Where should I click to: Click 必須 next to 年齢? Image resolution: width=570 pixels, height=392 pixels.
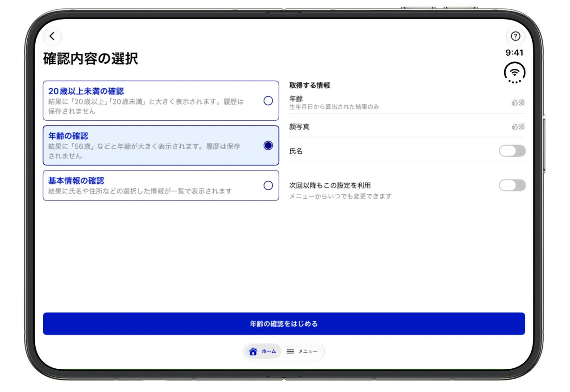[518, 102]
